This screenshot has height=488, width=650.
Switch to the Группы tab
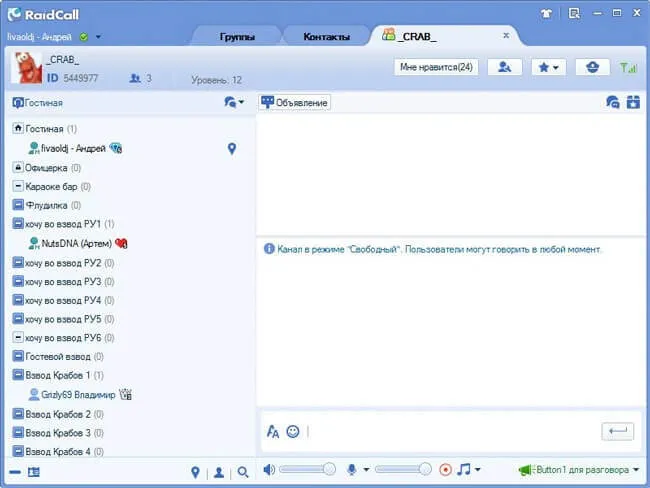click(237, 37)
